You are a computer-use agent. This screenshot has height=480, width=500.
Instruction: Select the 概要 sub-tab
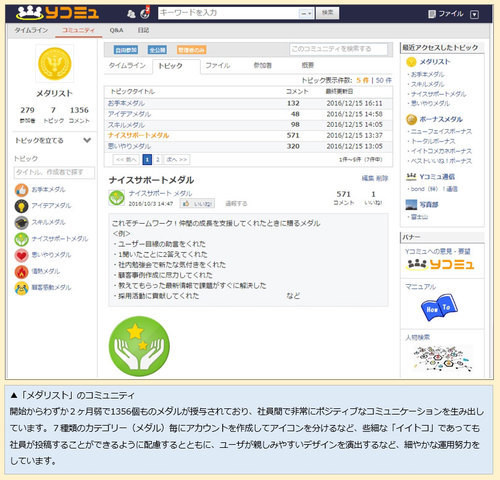click(x=308, y=65)
